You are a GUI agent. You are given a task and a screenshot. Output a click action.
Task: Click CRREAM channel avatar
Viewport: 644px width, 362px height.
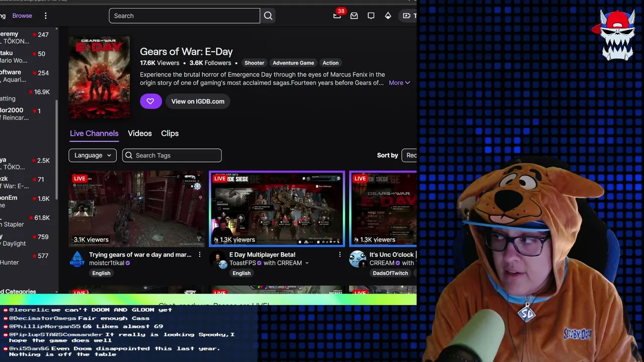(358, 259)
